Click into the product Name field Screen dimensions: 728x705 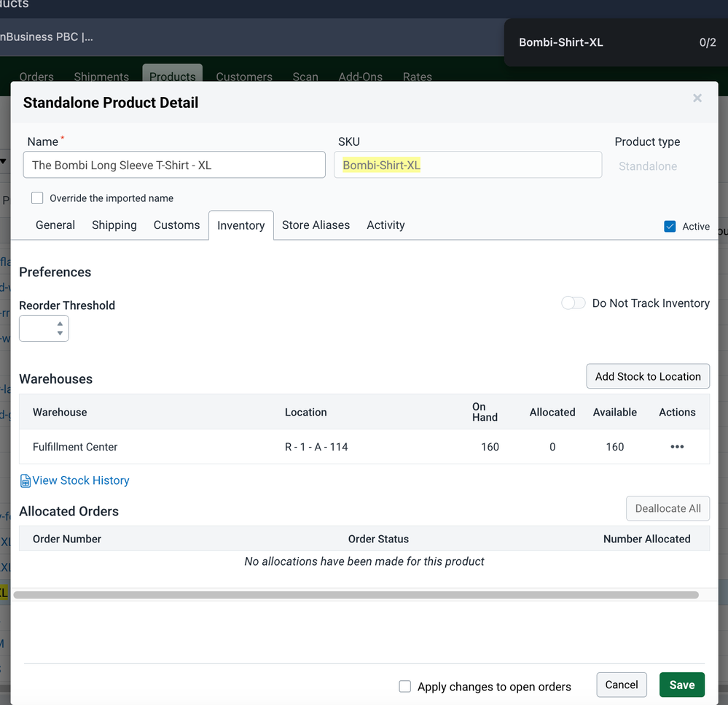[174, 165]
